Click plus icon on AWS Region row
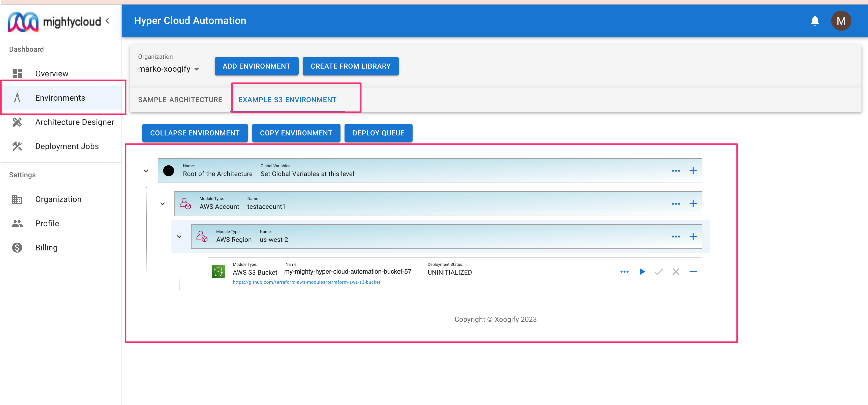 [692, 237]
